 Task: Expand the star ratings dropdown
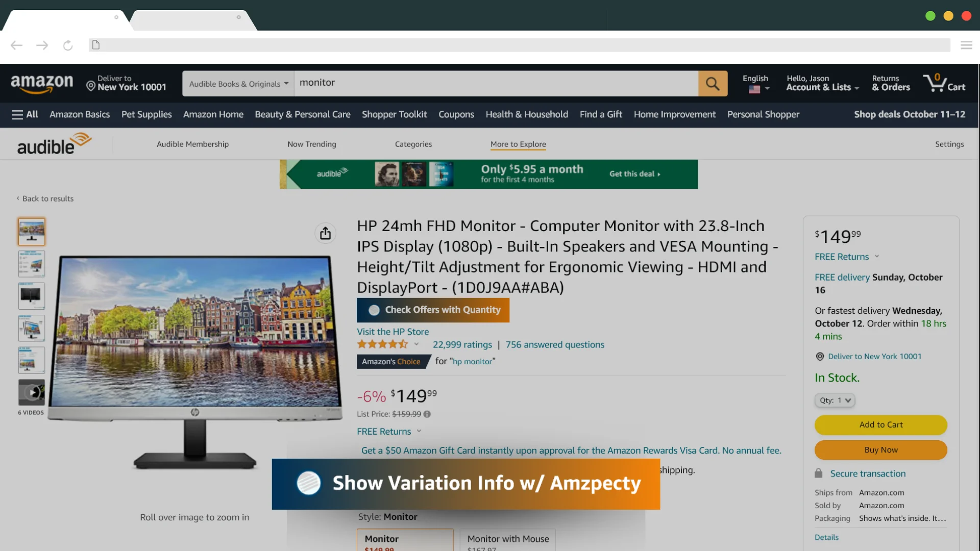point(416,344)
